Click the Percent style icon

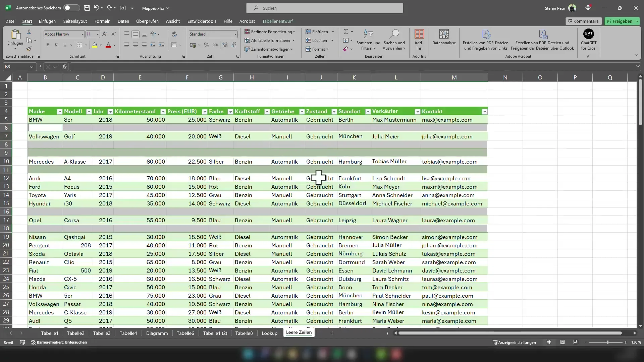point(207,45)
